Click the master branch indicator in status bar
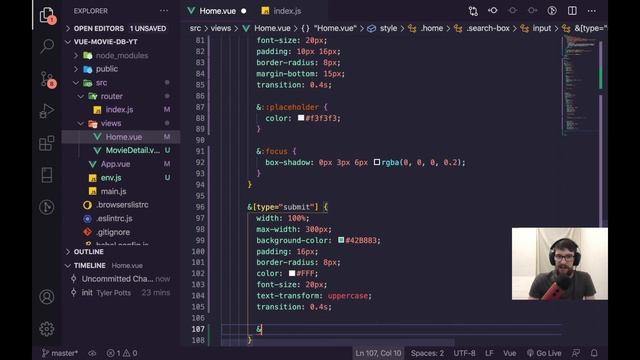The image size is (640, 360). coord(60,353)
